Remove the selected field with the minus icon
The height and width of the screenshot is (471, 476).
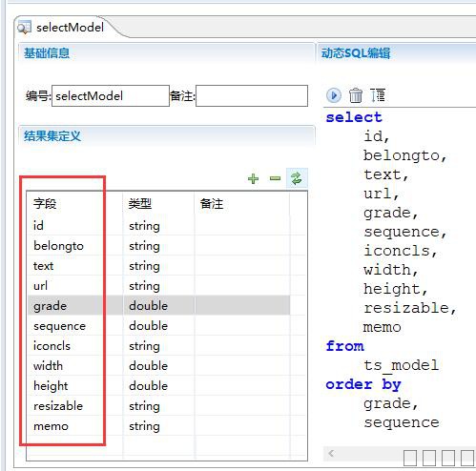tap(275, 178)
